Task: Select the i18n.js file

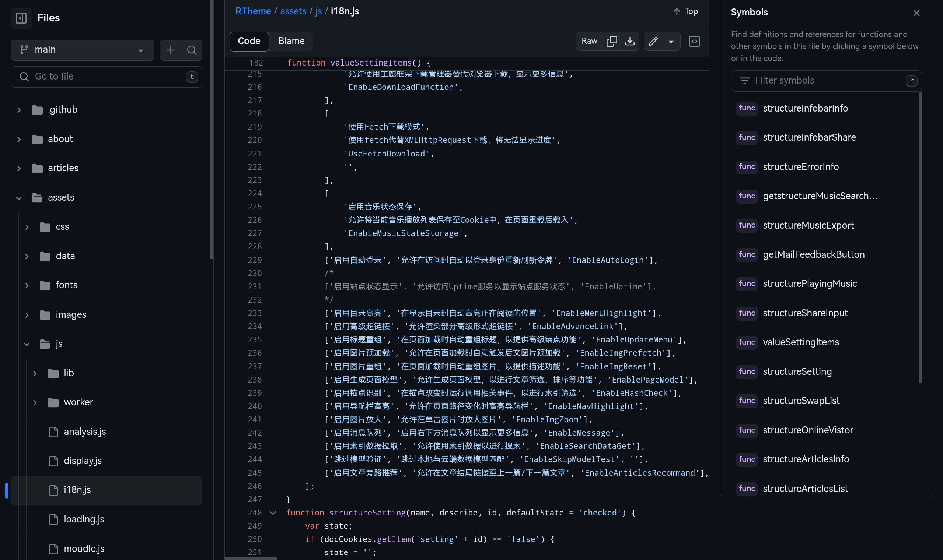Action: point(106,490)
